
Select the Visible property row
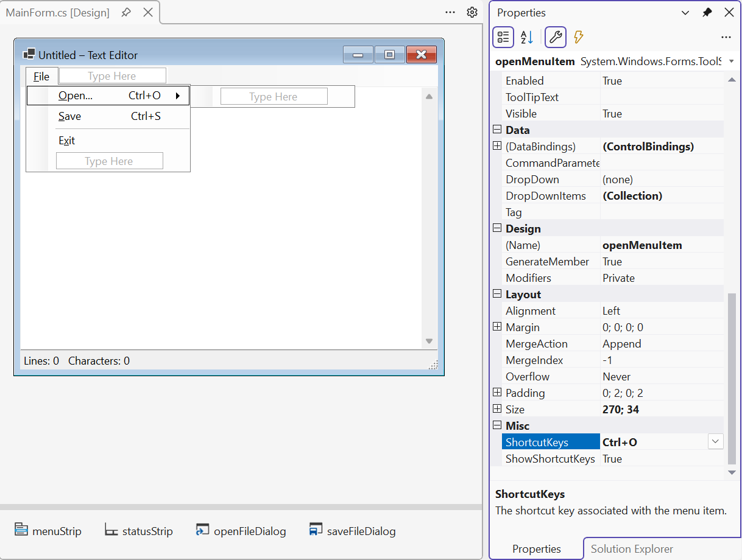[x=613, y=113]
